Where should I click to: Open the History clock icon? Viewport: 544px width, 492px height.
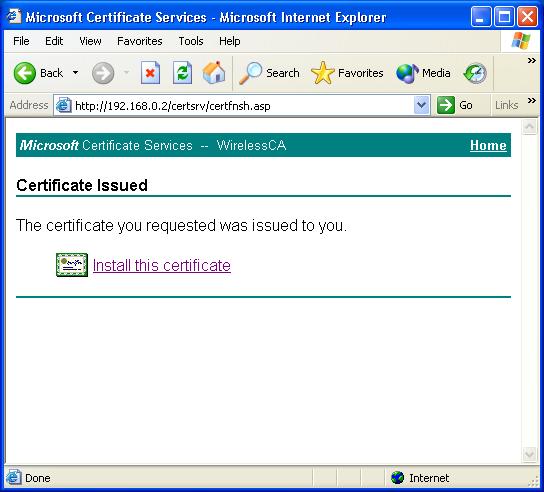[475, 73]
